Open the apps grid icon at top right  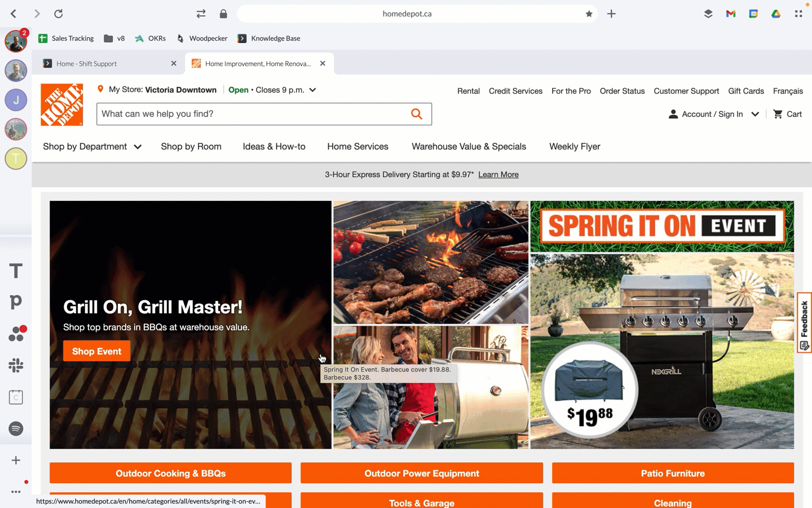click(798, 14)
